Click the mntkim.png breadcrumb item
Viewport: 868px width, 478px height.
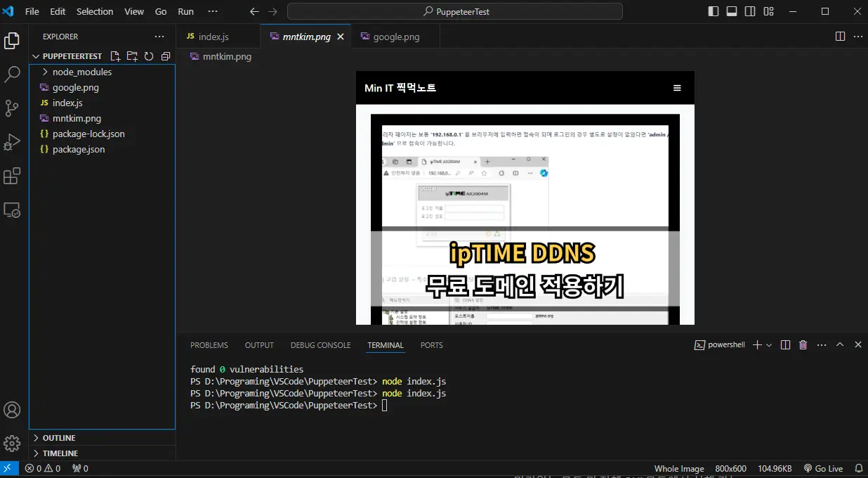tap(221, 56)
